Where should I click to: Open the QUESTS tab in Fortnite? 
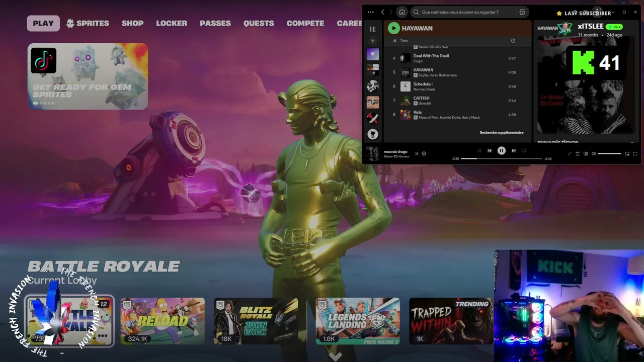[x=259, y=23]
